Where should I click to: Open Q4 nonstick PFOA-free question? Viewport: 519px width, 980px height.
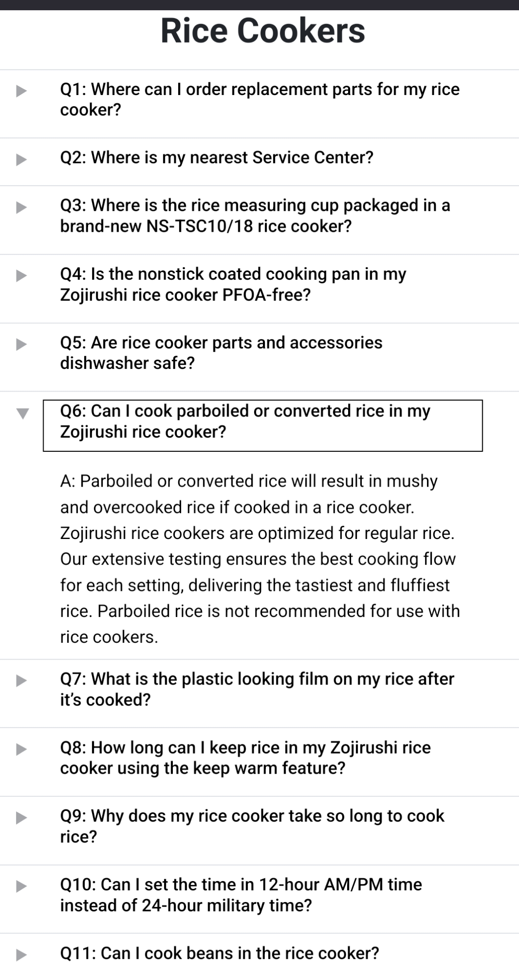[233, 284]
